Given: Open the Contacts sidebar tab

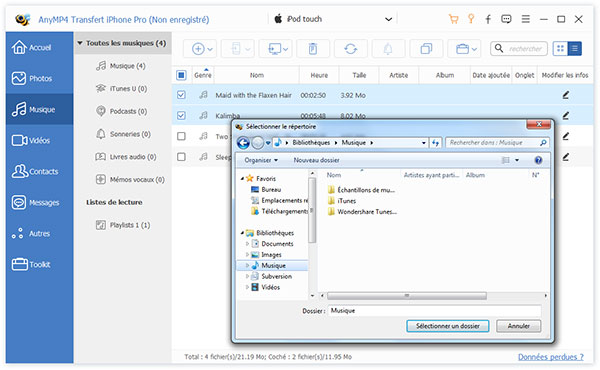Looking at the screenshot, I should (39, 171).
